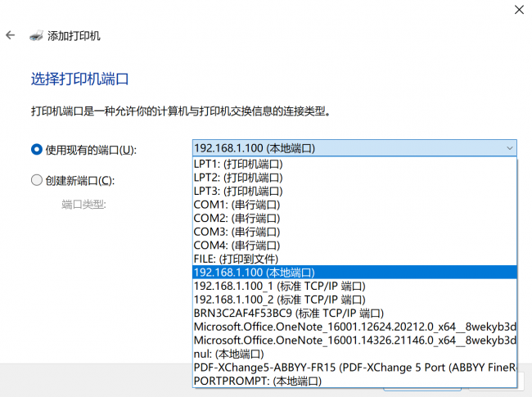The image size is (532, 397).
Task: Pick COM4: (串行端口) option
Action: [354, 246]
